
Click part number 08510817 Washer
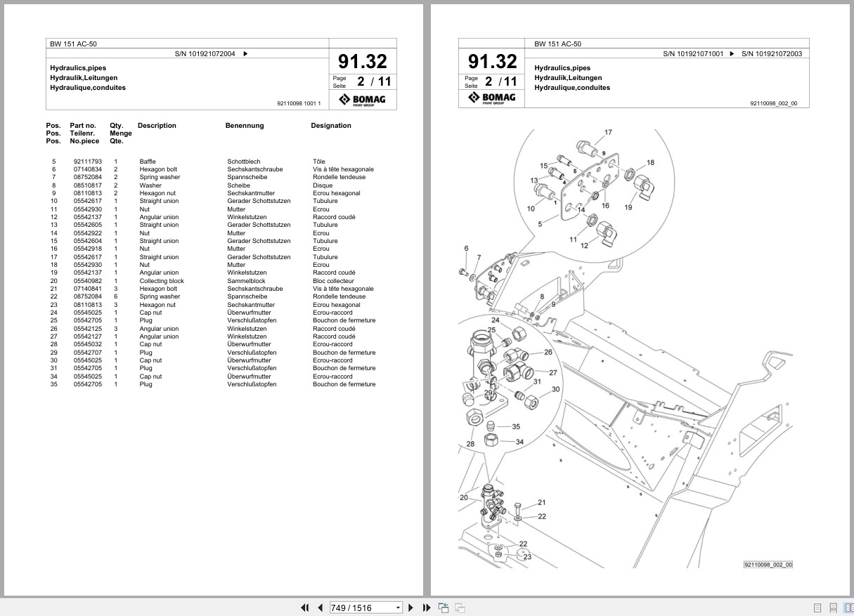(88, 185)
